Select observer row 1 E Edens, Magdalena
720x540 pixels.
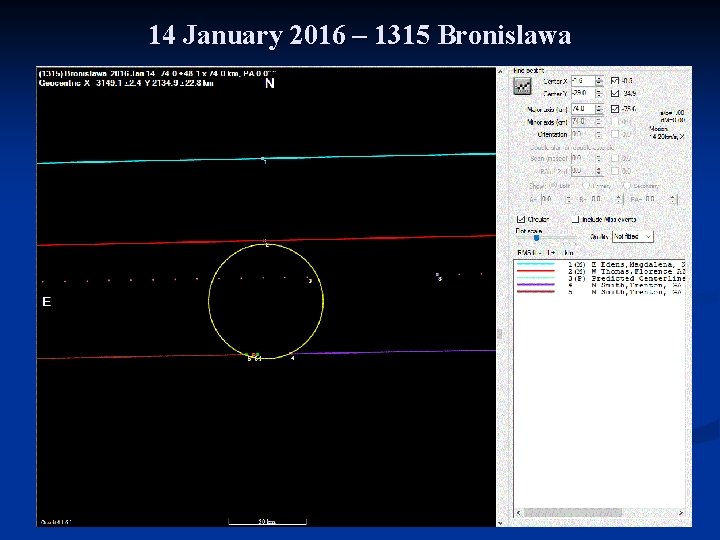click(x=600, y=264)
